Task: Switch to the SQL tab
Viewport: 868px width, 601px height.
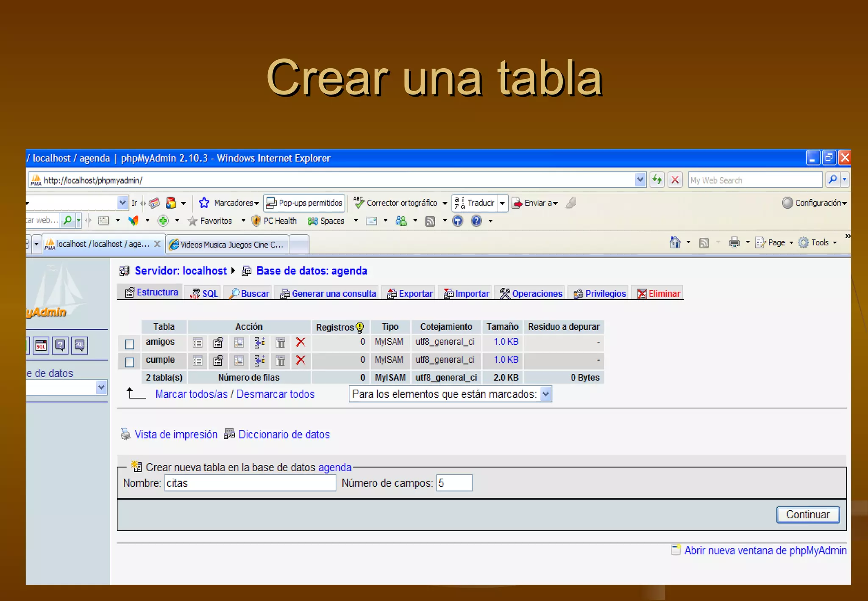Action: tap(204, 293)
